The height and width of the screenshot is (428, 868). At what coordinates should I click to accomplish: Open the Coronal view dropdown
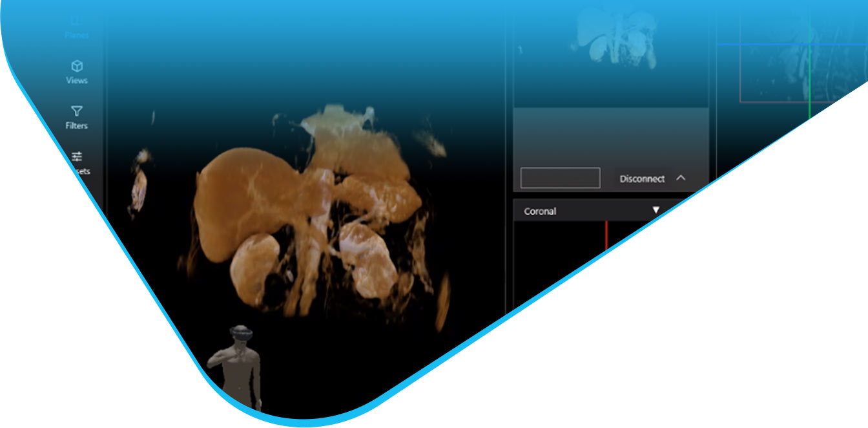591,211
